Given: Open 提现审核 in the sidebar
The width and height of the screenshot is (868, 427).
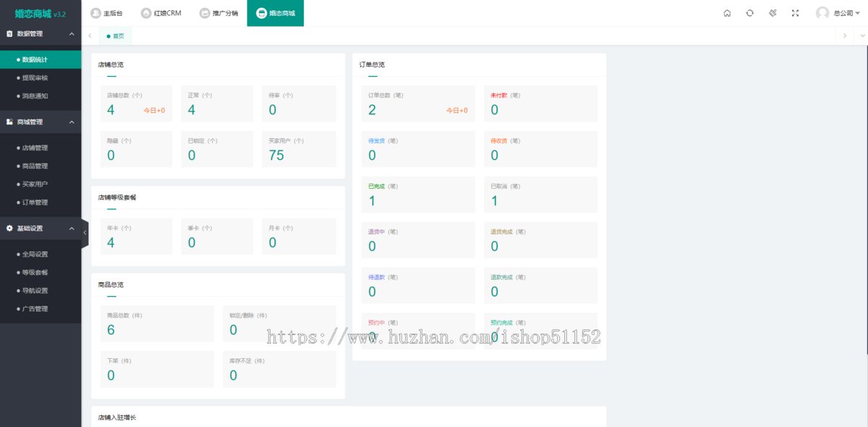Looking at the screenshot, I should click(x=41, y=78).
